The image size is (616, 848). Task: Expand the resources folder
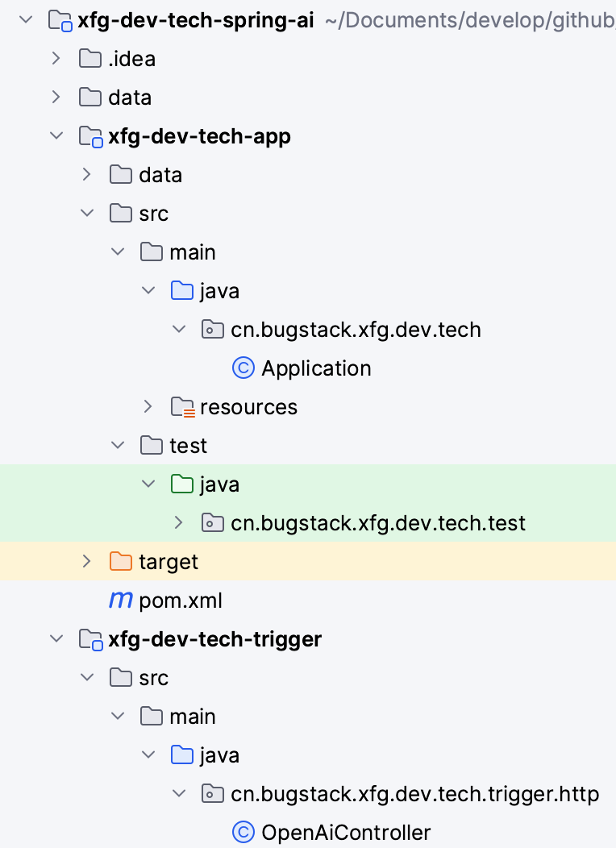click(x=148, y=407)
